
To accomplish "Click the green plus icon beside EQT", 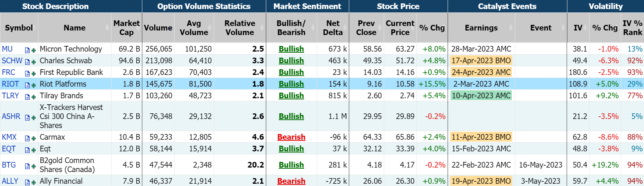I will tap(33, 150).
